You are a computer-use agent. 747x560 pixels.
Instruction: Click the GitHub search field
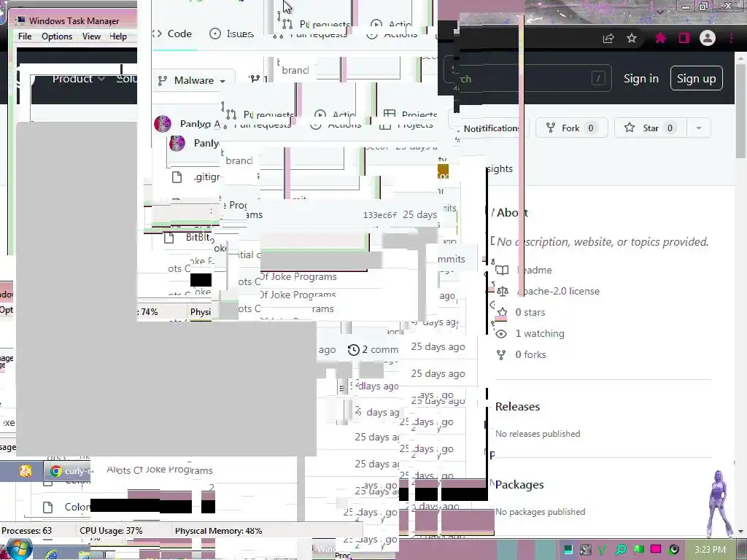click(529, 78)
